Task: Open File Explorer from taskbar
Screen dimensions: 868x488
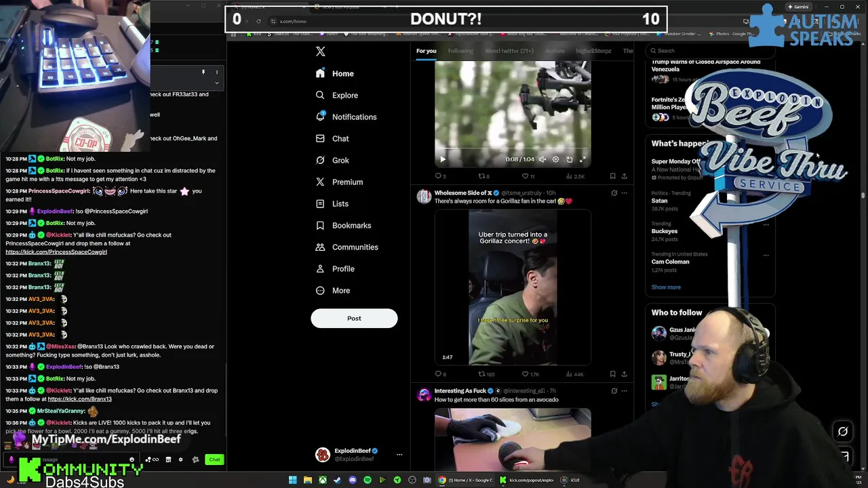Action: (308, 480)
